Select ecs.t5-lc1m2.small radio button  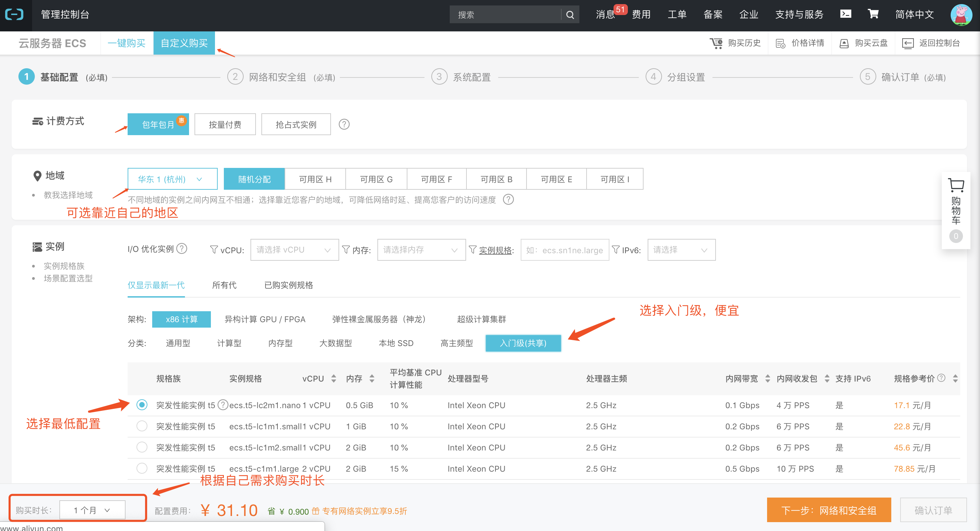[142, 447]
